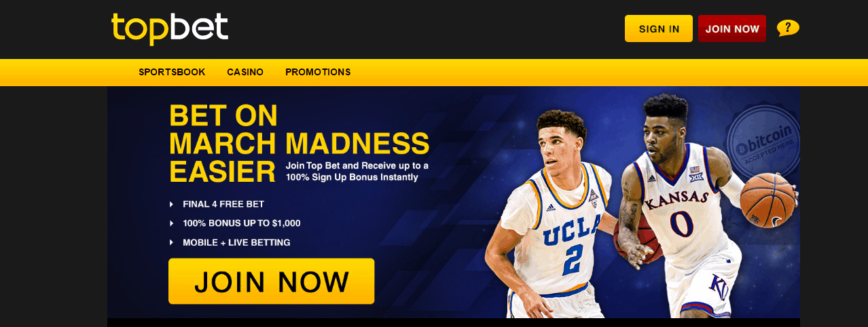Open the yellow question mark help bubble
Image resolution: width=868 pixels, height=327 pixels.
coord(788,28)
